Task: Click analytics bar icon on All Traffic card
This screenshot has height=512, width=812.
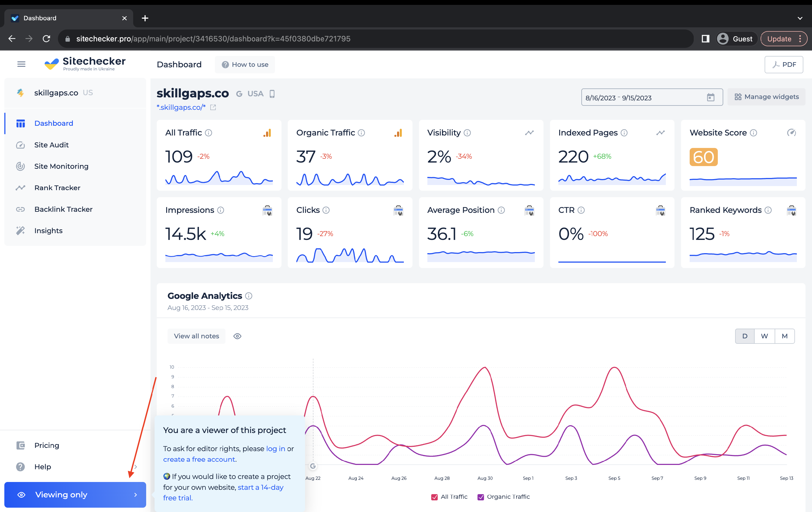Action: tap(267, 133)
